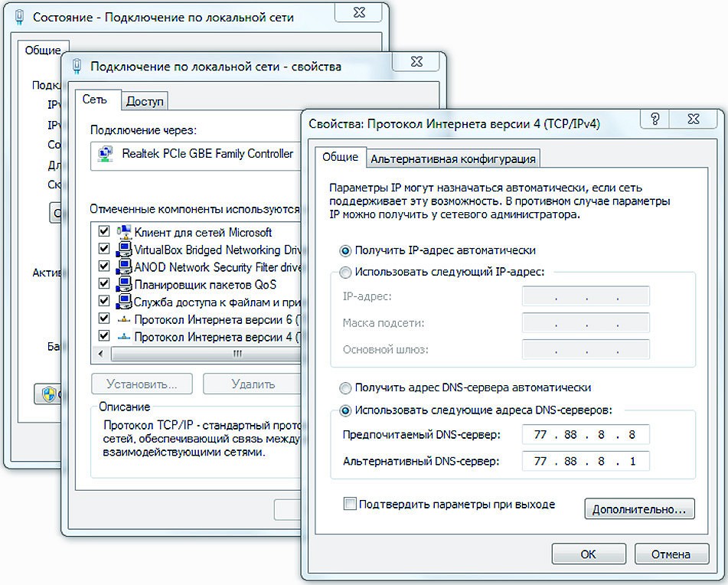Viewport: 728px width, 585px height.
Task: Select the VirtualBox Bridged Networking driver icon
Action: 123,250
